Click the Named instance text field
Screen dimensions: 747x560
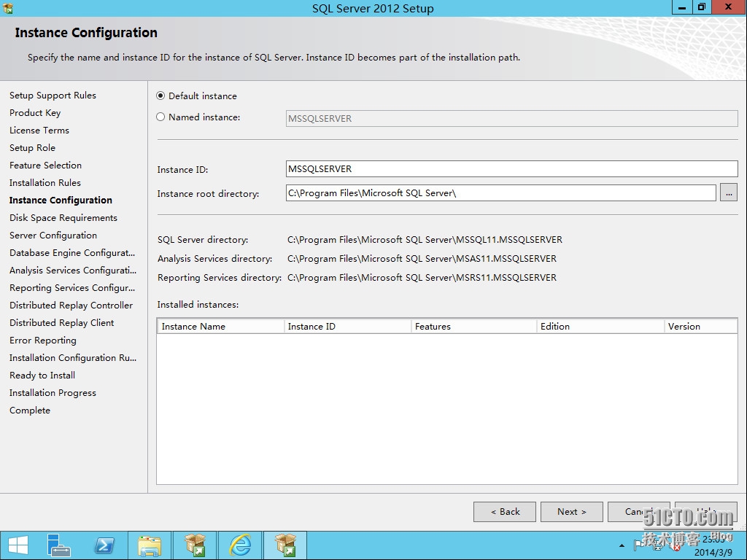coord(511,119)
